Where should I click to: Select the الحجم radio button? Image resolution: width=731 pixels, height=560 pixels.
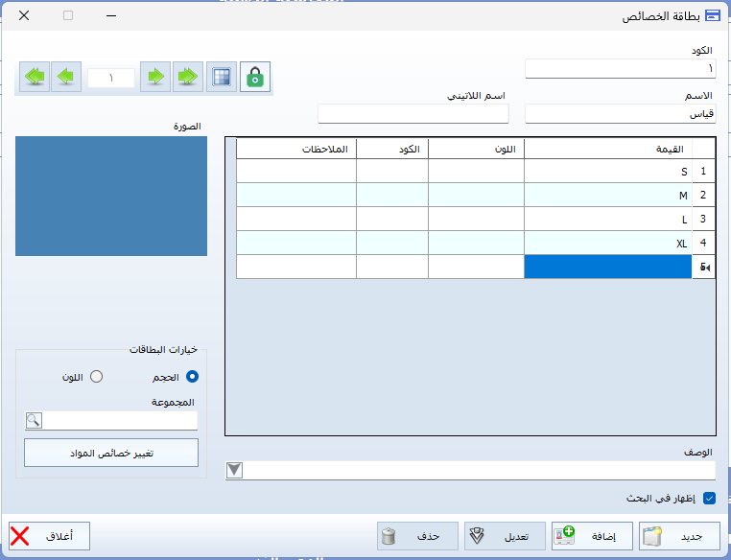pyautogui.click(x=192, y=377)
